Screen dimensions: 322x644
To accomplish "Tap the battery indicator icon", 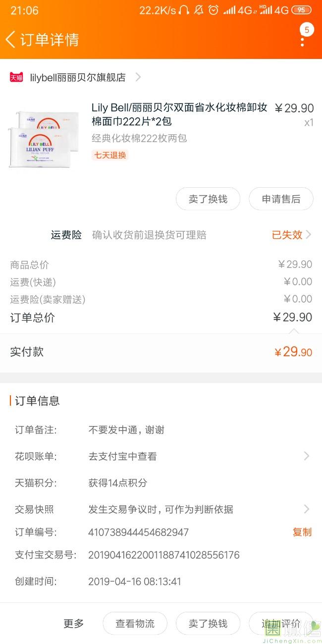I will 302,10.
